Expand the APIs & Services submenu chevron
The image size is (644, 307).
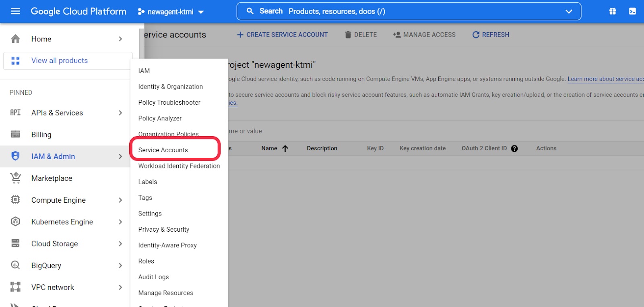120,113
